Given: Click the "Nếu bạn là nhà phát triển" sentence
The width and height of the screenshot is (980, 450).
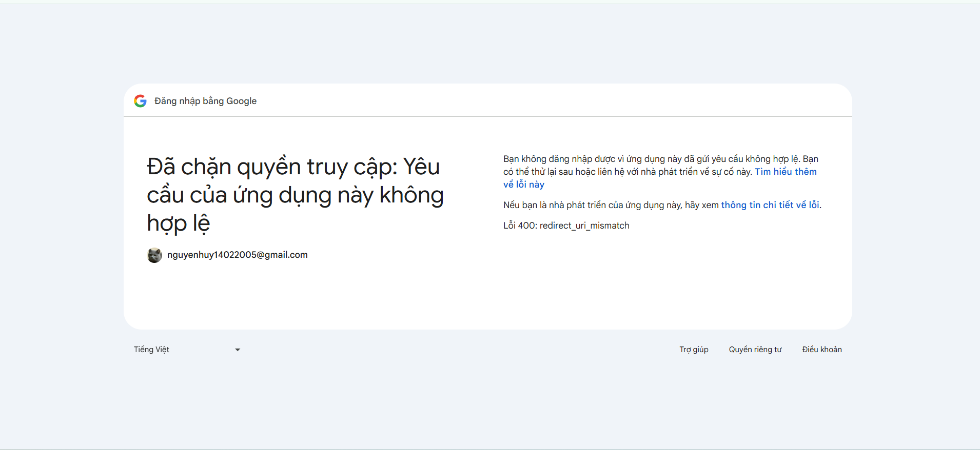Looking at the screenshot, I should pyautogui.click(x=611, y=205).
